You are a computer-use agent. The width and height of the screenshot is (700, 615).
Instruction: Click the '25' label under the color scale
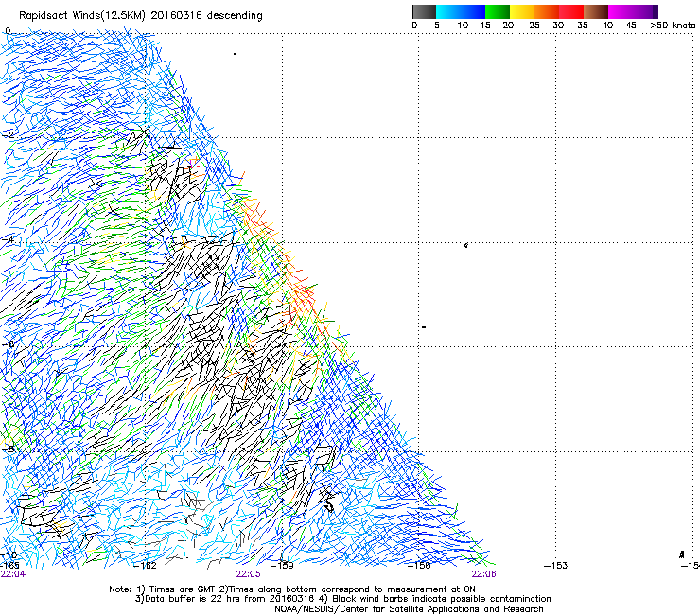(x=534, y=26)
